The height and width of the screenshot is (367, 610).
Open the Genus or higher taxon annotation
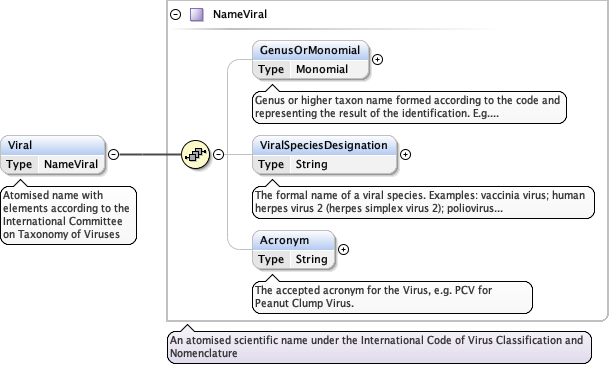click(x=409, y=107)
